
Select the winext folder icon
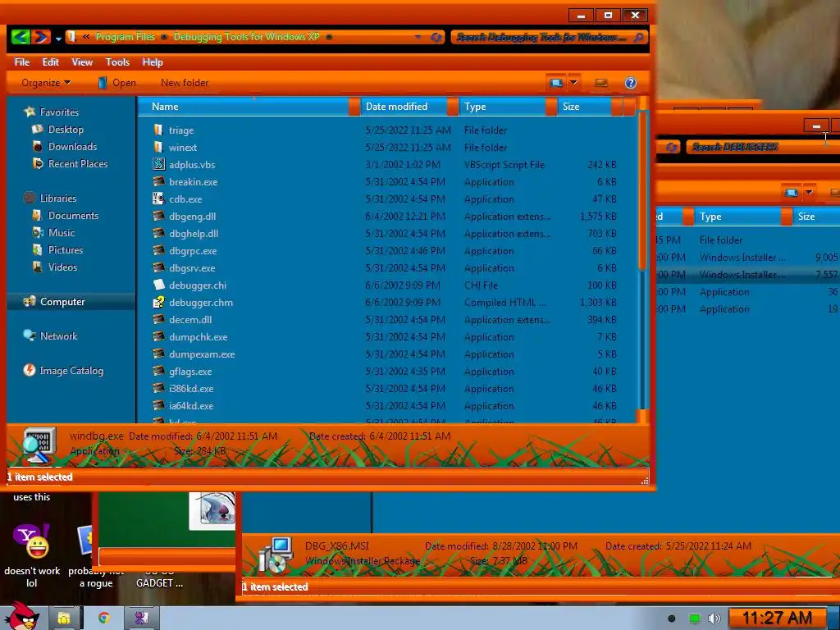coord(158,147)
